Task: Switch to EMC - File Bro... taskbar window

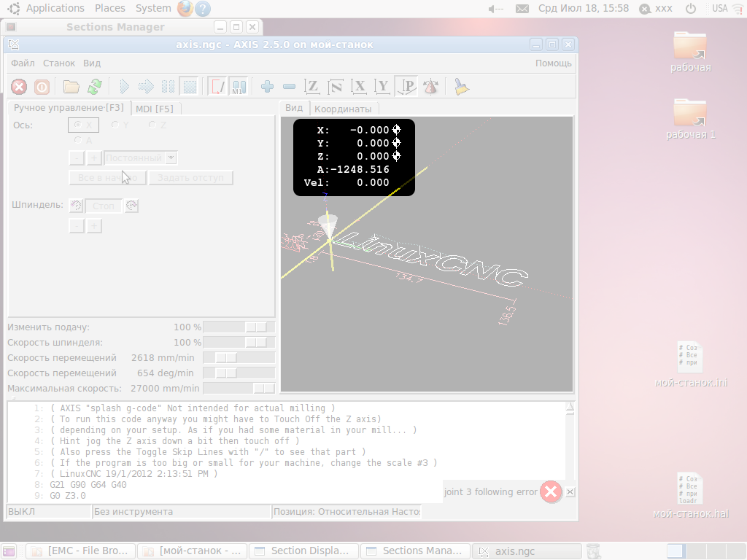Action: pyautogui.click(x=80, y=551)
